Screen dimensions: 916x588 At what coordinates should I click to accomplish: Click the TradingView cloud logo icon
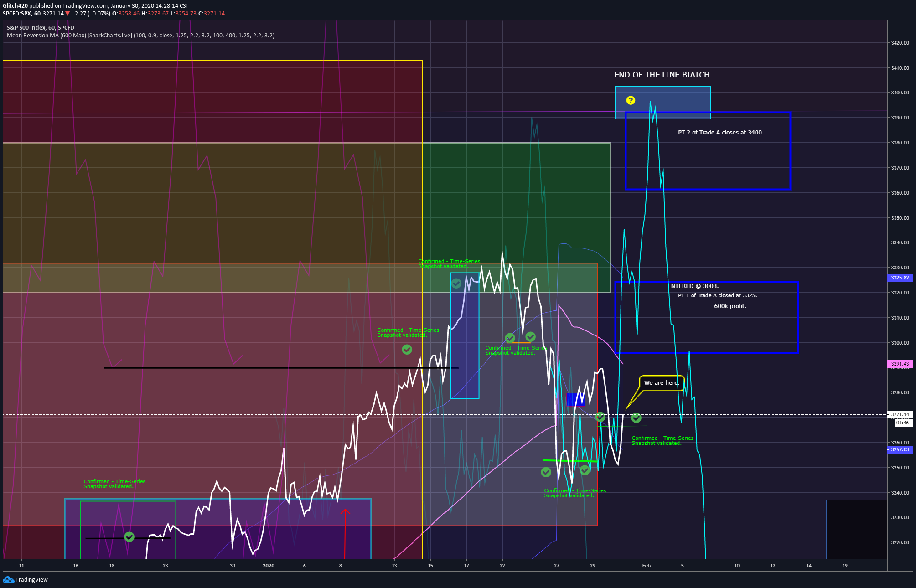pos(8,579)
